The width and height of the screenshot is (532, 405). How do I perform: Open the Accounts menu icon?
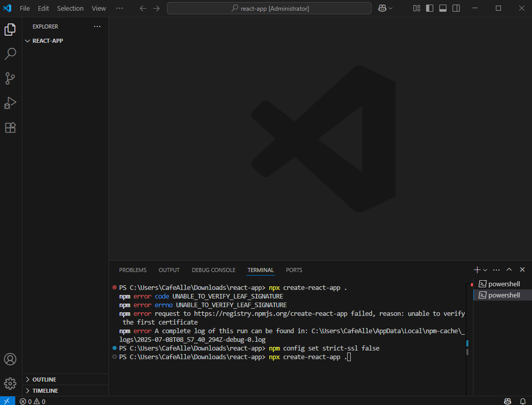click(x=10, y=359)
